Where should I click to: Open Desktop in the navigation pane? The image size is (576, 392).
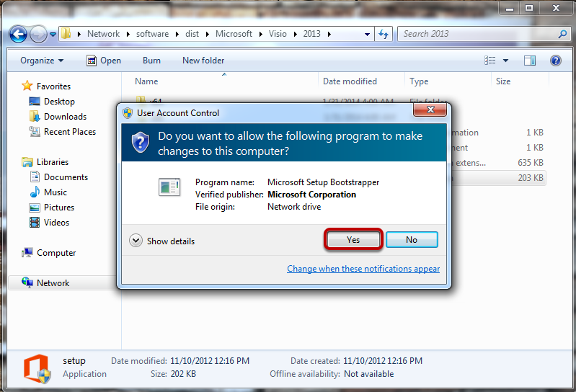(59, 102)
